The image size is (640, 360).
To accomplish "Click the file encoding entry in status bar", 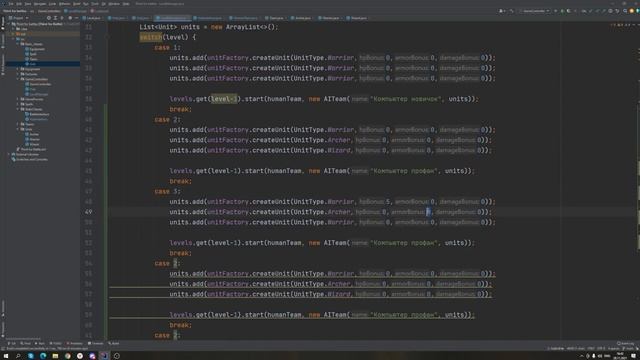I will (x=601, y=349).
